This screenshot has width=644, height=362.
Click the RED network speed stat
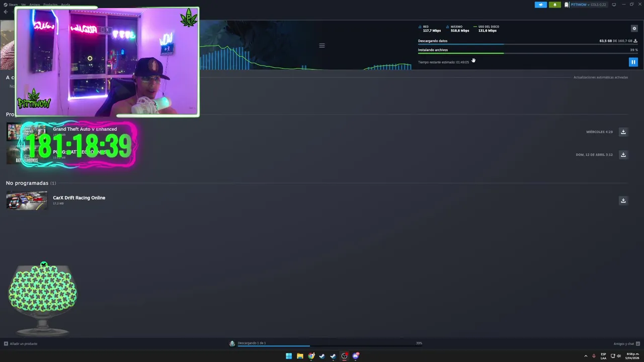(x=430, y=29)
